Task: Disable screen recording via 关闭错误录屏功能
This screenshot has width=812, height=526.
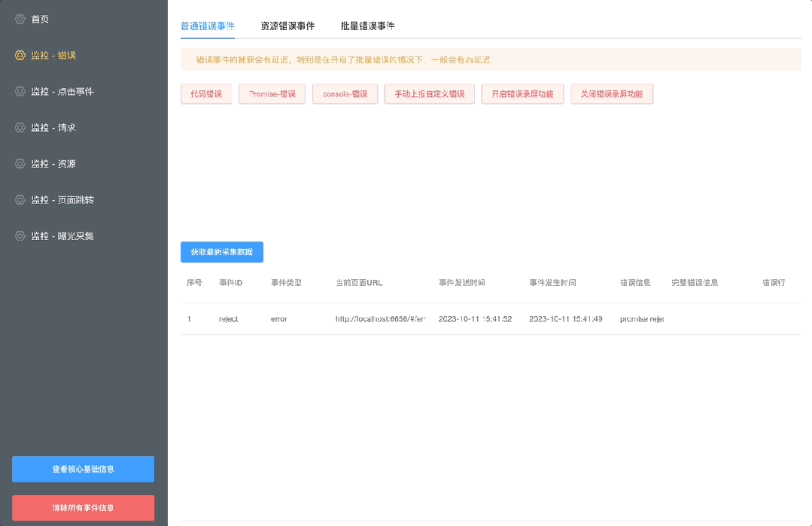Action: pos(612,93)
